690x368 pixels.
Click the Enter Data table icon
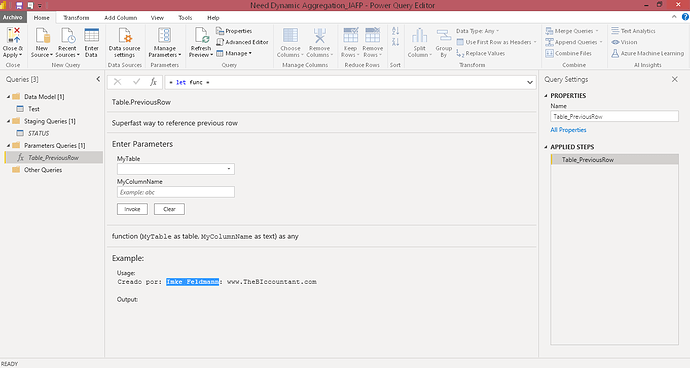pyautogui.click(x=92, y=35)
